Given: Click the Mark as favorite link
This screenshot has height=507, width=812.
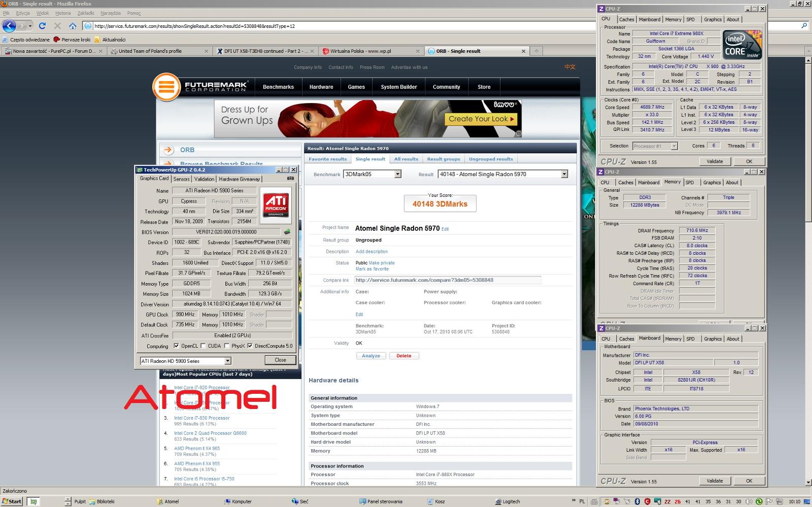Looking at the screenshot, I should pyautogui.click(x=372, y=269).
